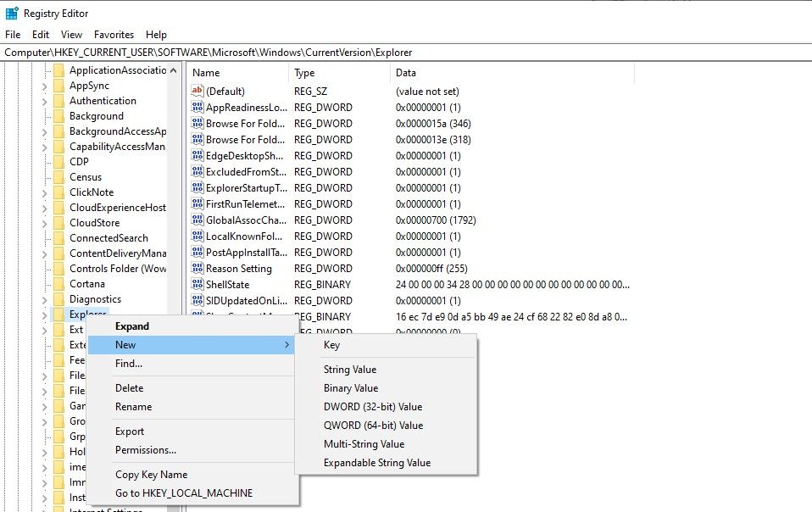Expand the AppSync tree node arrow
812x512 pixels.
click(45, 86)
